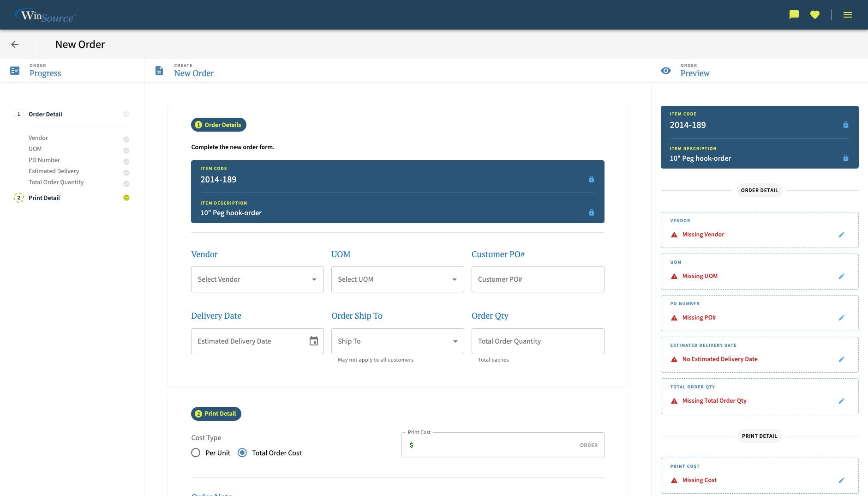Click the pencil icon beside Missing Vendor
The image size is (868, 496).
pos(842,235)
